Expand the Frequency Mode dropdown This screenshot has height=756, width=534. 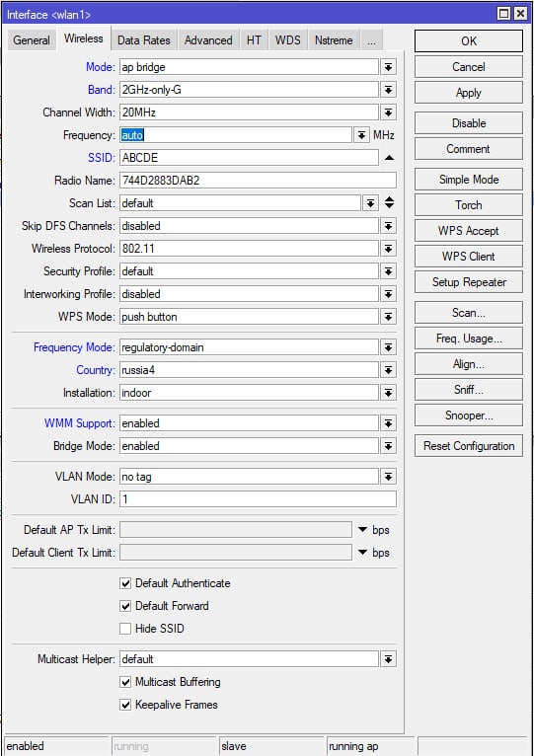tap(388, 347)
